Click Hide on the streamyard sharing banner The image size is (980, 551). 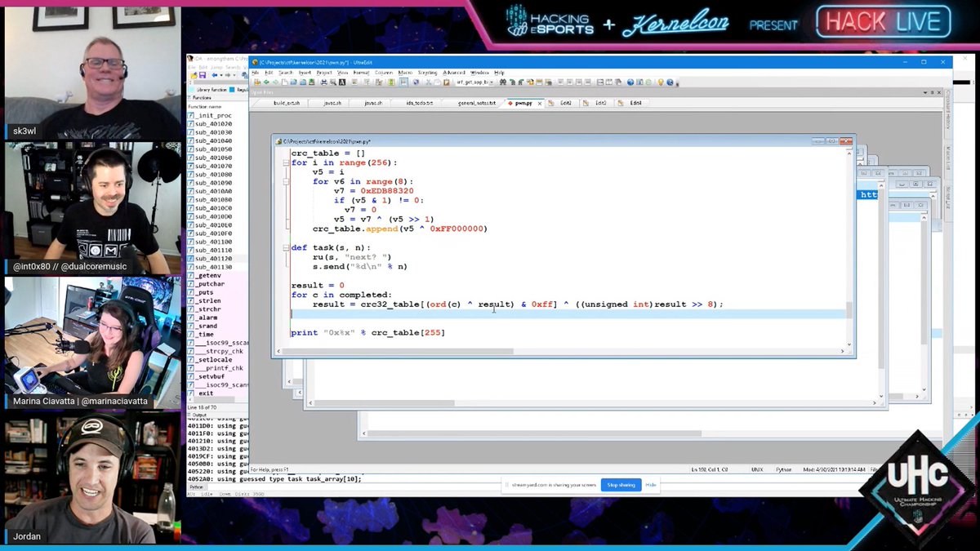coord(651,485)
